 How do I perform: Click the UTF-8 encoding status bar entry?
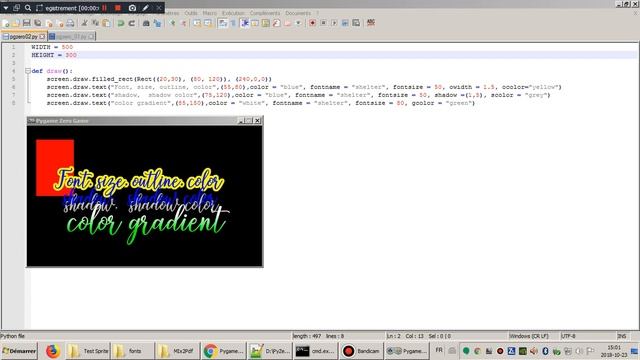tap(569, 336)
